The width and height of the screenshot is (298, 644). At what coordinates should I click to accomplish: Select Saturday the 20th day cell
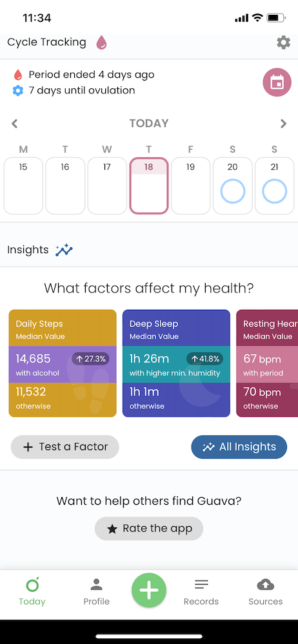coord(233,185)
